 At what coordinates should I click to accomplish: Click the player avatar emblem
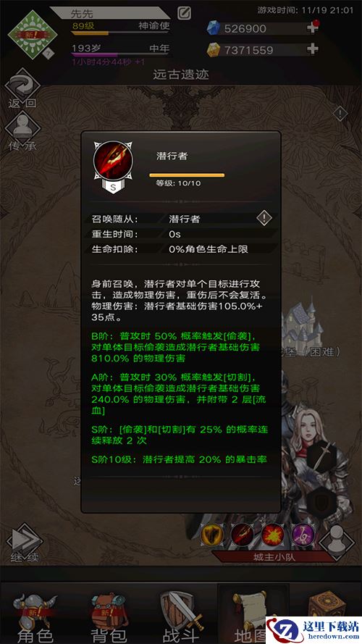click(32, 35)
